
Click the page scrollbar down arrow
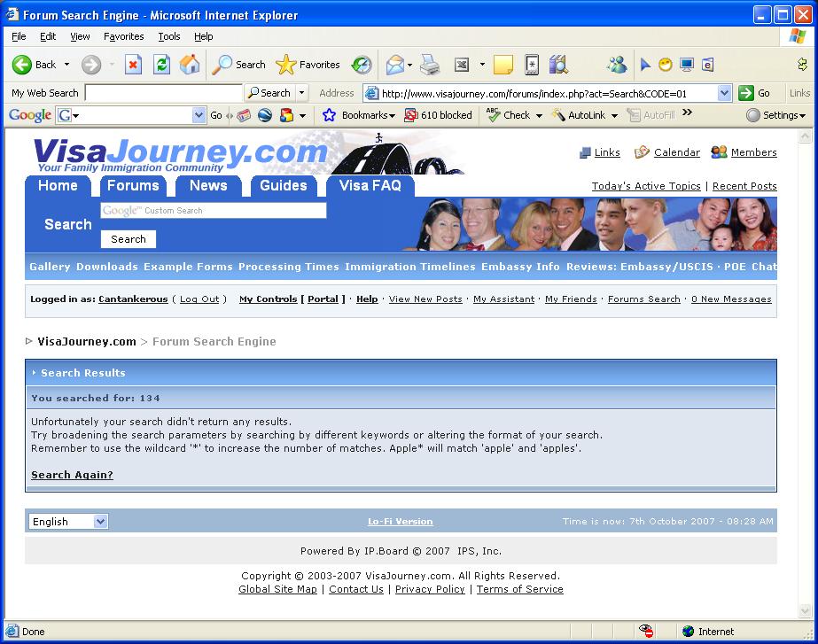(x=805, y=610)
